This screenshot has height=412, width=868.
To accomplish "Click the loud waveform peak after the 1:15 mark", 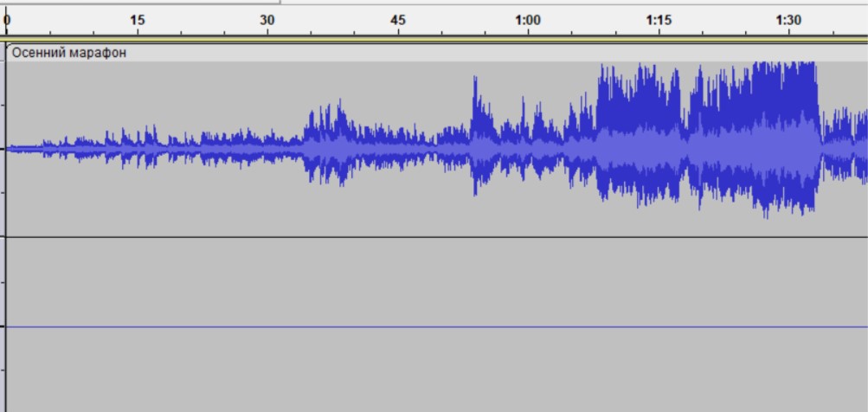I will tap(786, 138).
